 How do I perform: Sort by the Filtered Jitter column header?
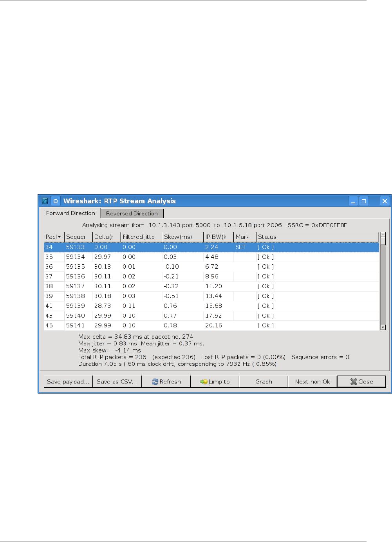pyautogui.click(x=141, y=237)
